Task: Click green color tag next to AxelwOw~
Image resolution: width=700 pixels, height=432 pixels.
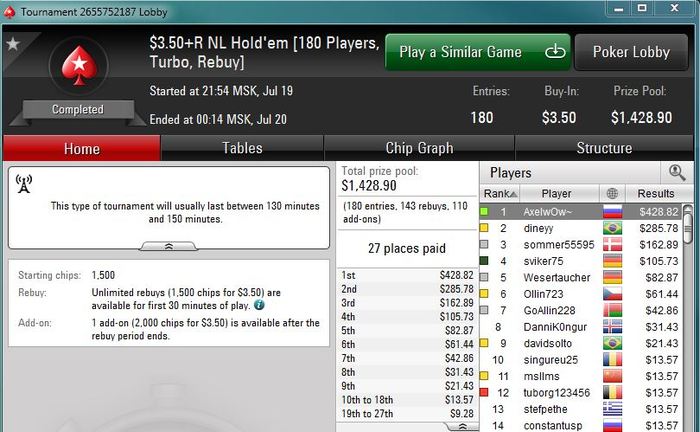Action: point(484,212)
